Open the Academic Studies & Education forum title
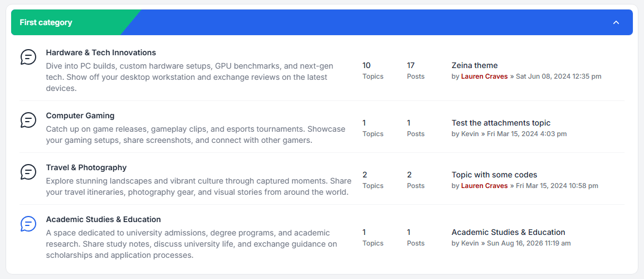The height and width of the screenshot is (279, 644). tap(104, 219)
